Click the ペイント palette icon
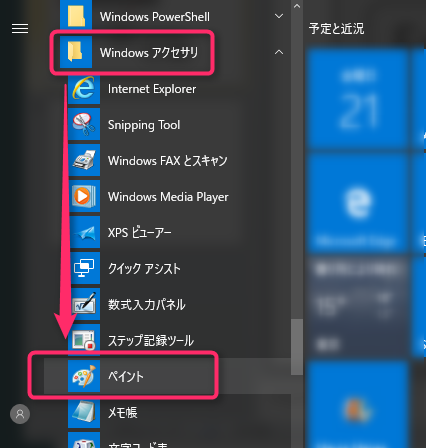This screenshot has width=426, height=448. click(84, 376)
